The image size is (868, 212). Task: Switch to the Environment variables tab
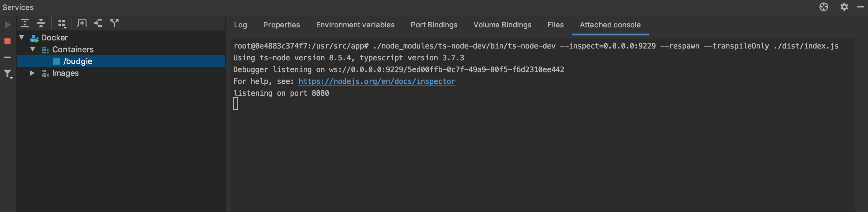[355, 25]
